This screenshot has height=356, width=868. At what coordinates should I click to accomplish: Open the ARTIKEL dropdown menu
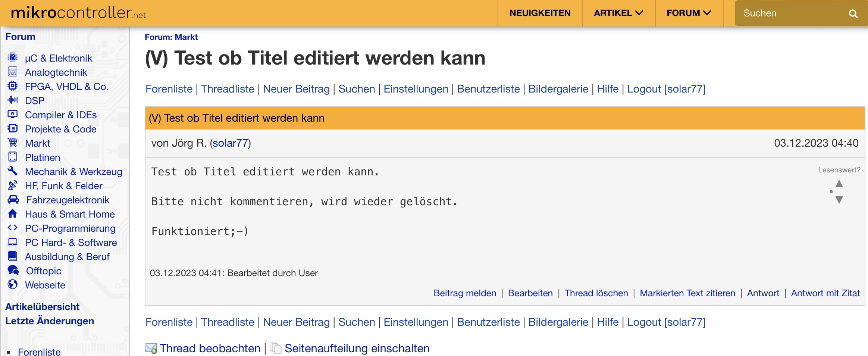tap(618, 13)
